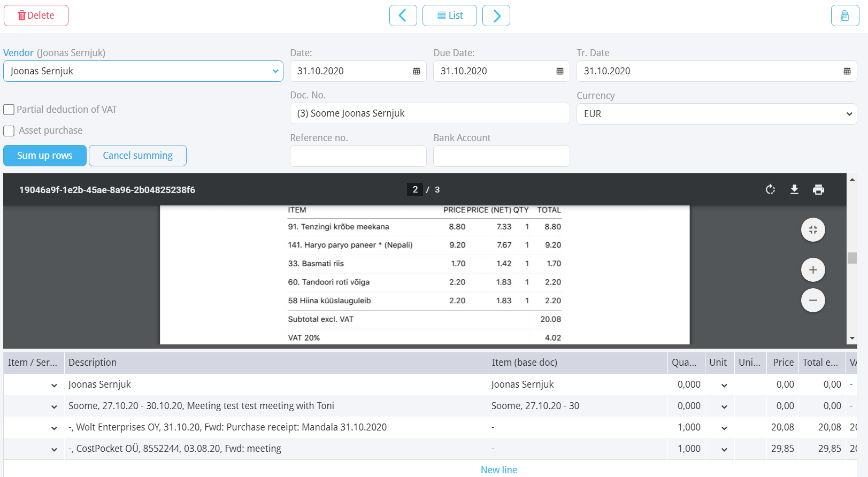Open unit dropdown in CostPocket row
The image size is (868, 477).
click(724, 450)
